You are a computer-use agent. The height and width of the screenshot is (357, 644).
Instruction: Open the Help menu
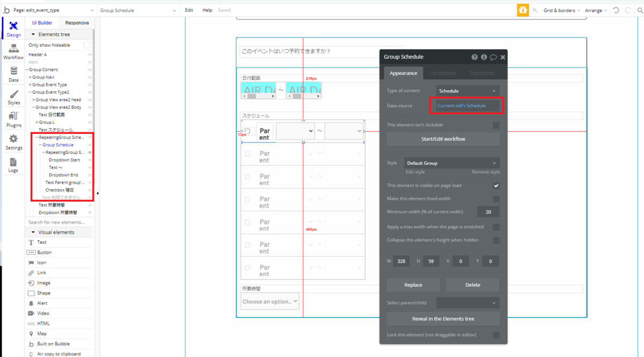point(207,10)
